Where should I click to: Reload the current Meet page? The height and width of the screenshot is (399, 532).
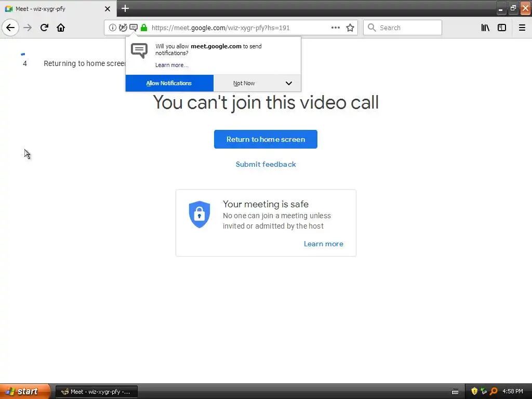point(45,28)
